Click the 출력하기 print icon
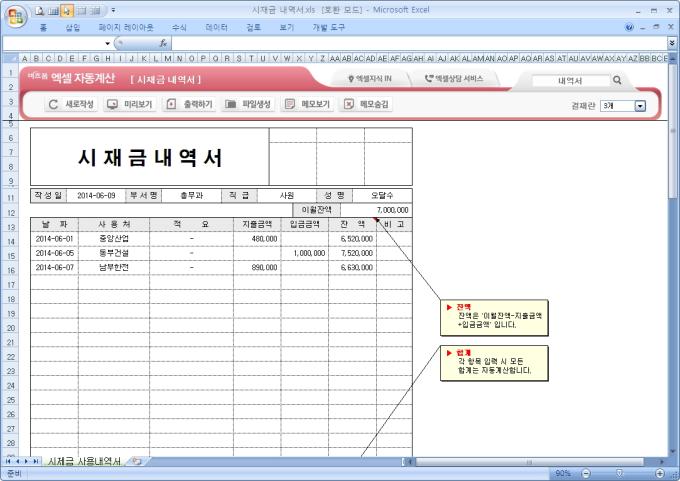680x481 pixels. tap(171, 104)
